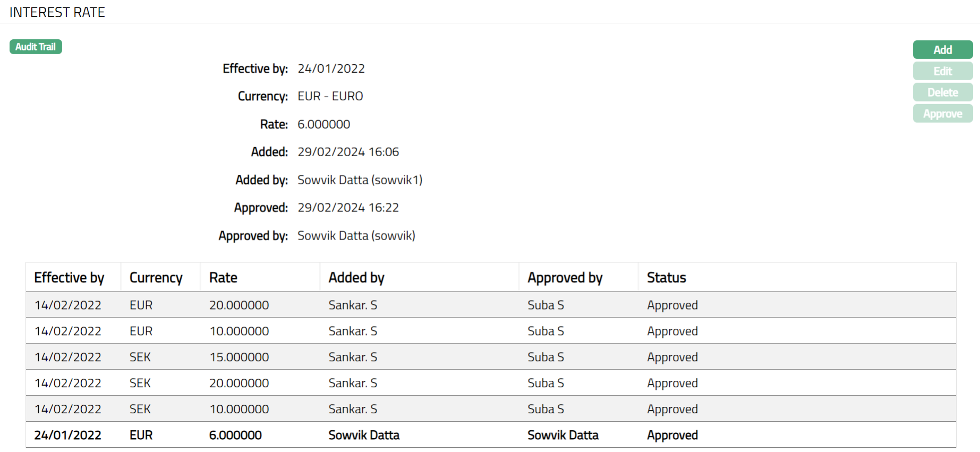Click the Audit Trail button
Image resolution: width=980 pixels, height=452 pixels.
point(36,47)
